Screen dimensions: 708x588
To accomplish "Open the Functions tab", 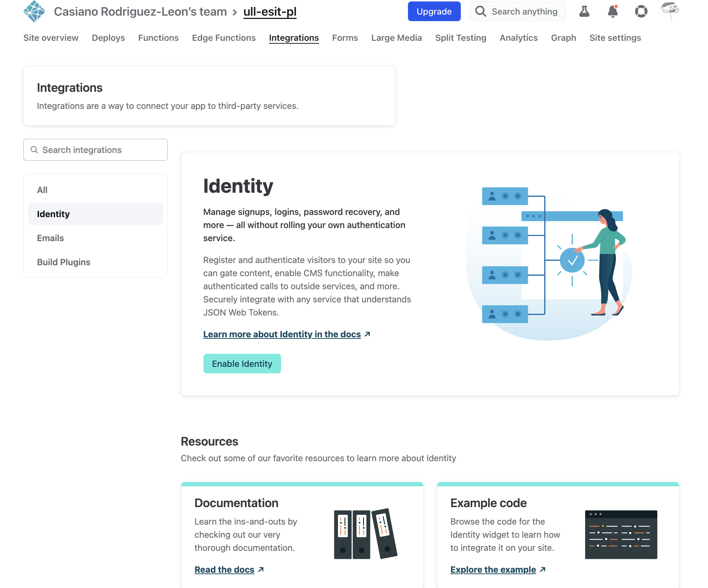I will click(x=158, y=38).
